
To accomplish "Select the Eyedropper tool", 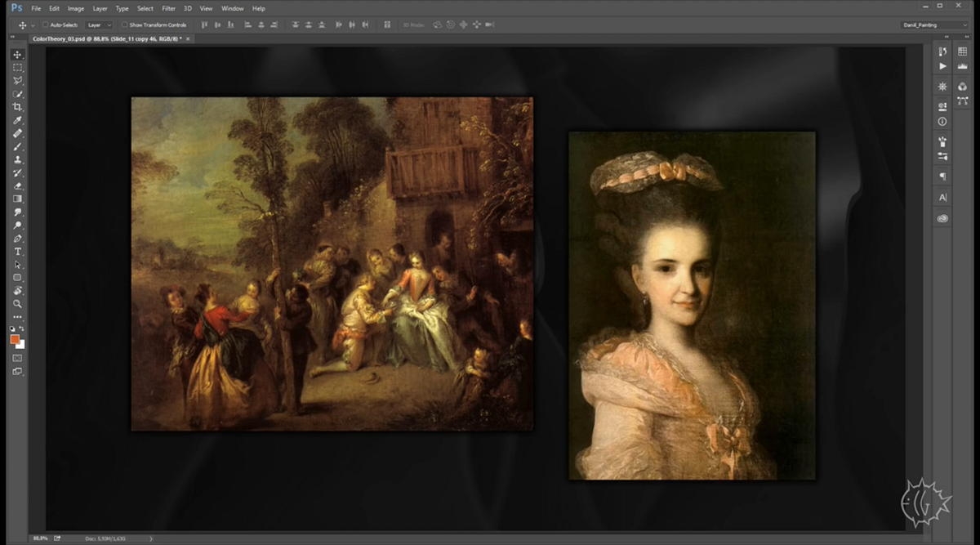I will coord(17,120).
